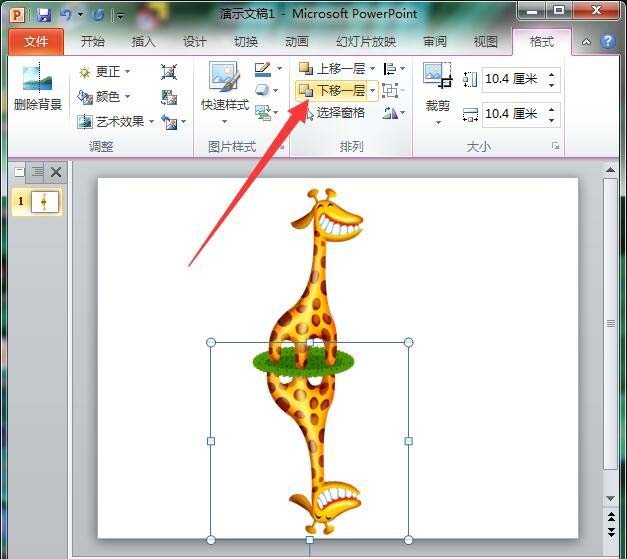Image resolution: width=627 pixels, height=559 pixels.
Task: Click the vertical scrollbar down arrow
Action: 610,499
